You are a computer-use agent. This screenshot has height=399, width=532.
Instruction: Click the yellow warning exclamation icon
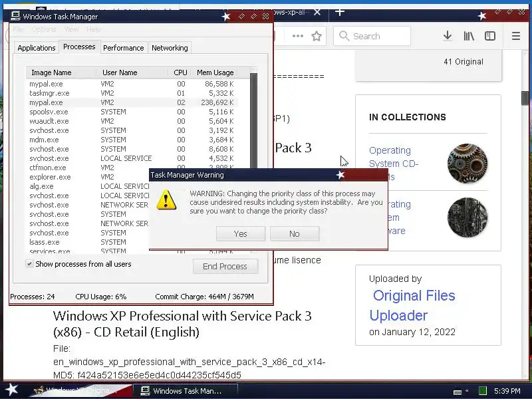tap(166, 200)
